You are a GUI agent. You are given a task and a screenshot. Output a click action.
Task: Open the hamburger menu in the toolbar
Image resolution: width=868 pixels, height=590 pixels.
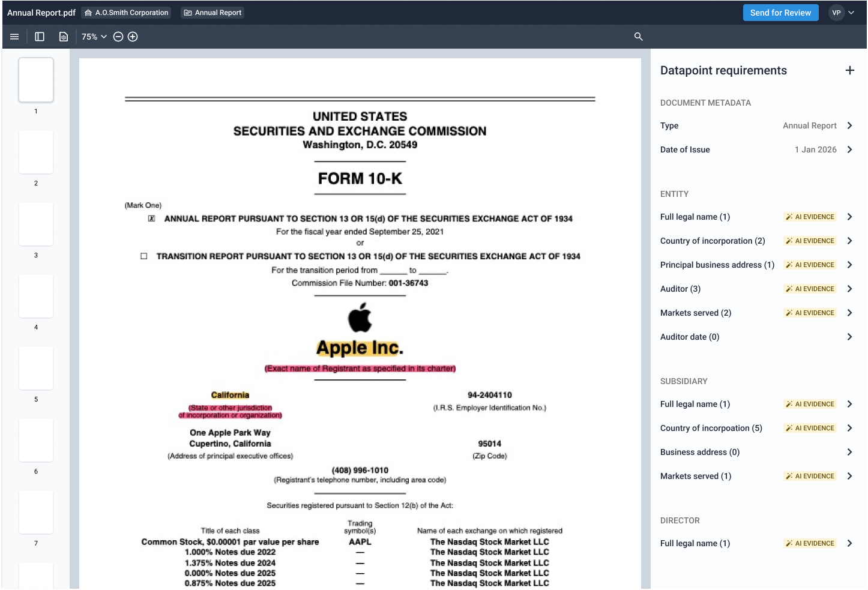[14, 37]
